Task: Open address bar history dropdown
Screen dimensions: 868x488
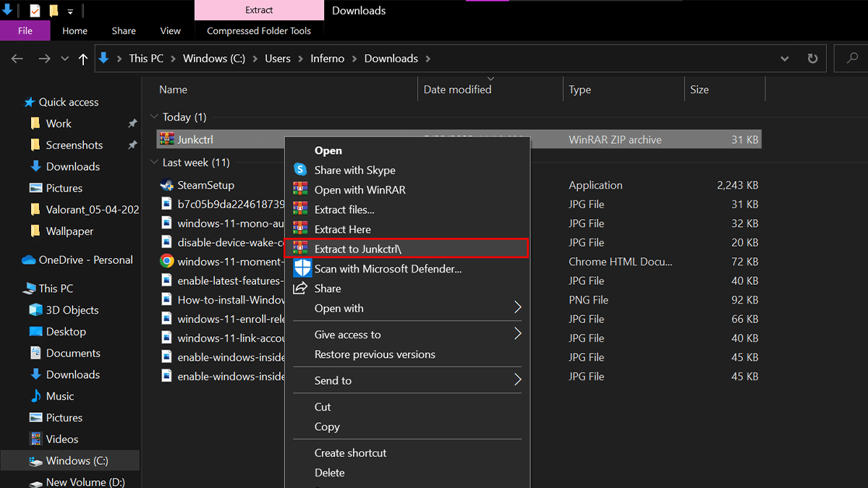Action: pos(786,59)
